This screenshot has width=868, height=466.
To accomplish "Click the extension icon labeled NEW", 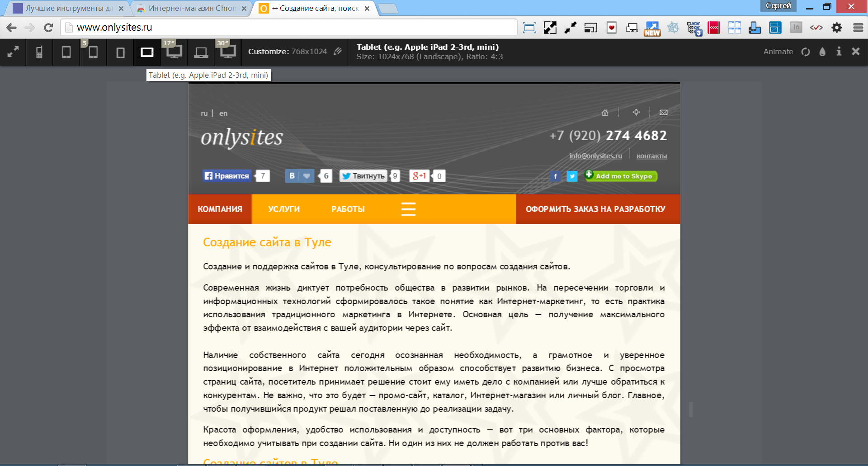I will [x=652, y=28].
